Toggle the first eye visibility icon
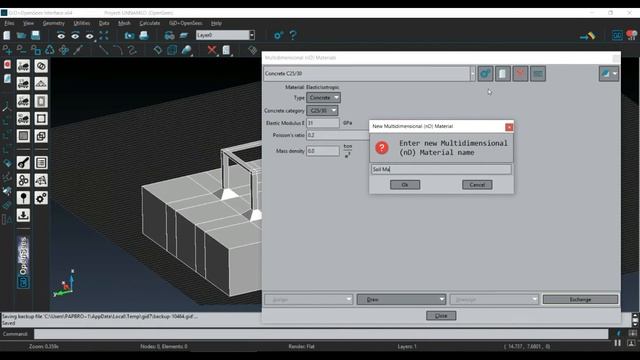This screenshot has width=640, height=360. (x=61, y=36)
